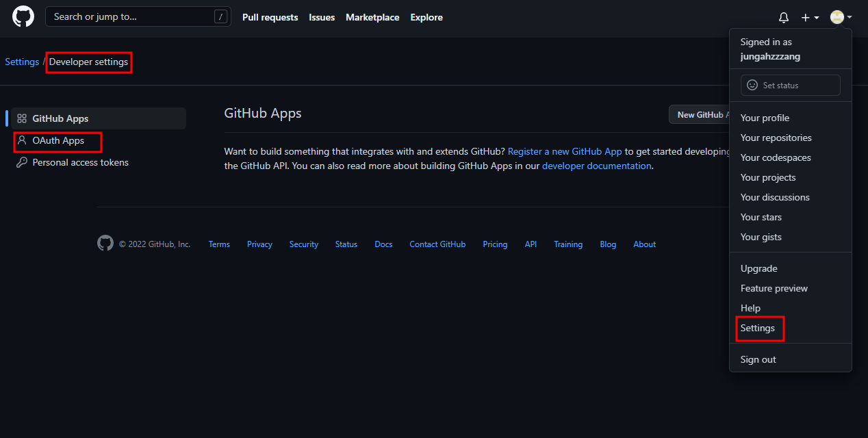Click the OAuth Apps person icon
This screenshot has height=438, width=868.
click(x=22, y=140)
